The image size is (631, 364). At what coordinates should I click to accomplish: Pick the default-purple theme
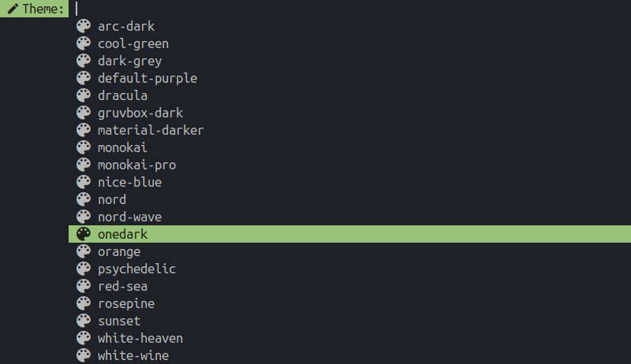point(349,78)
